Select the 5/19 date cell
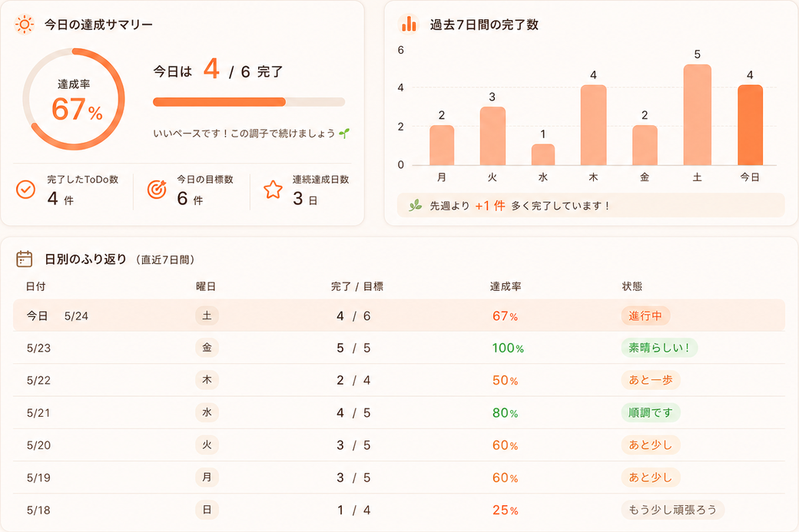The height and width of the screenshot is (532, 799). point(38,477)
